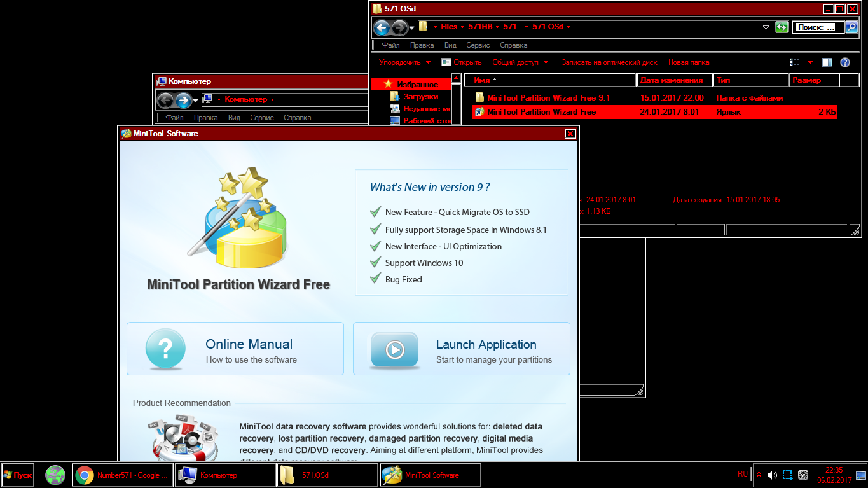Image resolution: width=868 pixels, height=488 pixels.
Task: Open the Общий доступ dropdown
Action: [520, 62]
